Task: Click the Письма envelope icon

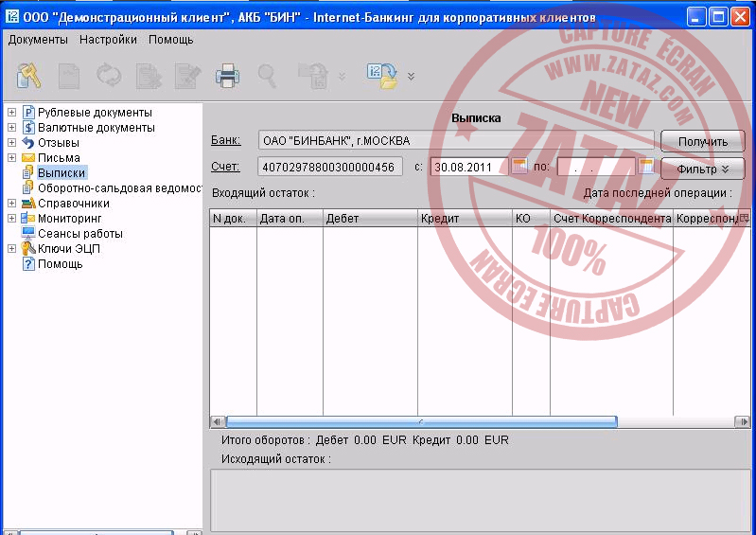Action: click(28, 158)
